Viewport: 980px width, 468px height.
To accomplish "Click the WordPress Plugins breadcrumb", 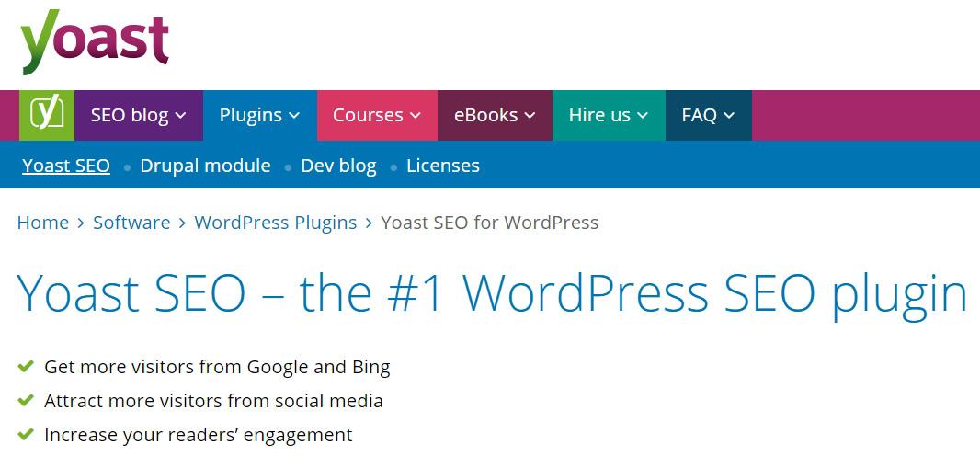I will tap(276, 223).
